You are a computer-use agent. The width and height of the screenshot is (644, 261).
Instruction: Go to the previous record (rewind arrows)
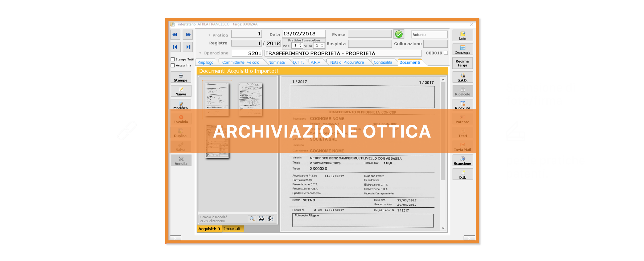point(175,34)
